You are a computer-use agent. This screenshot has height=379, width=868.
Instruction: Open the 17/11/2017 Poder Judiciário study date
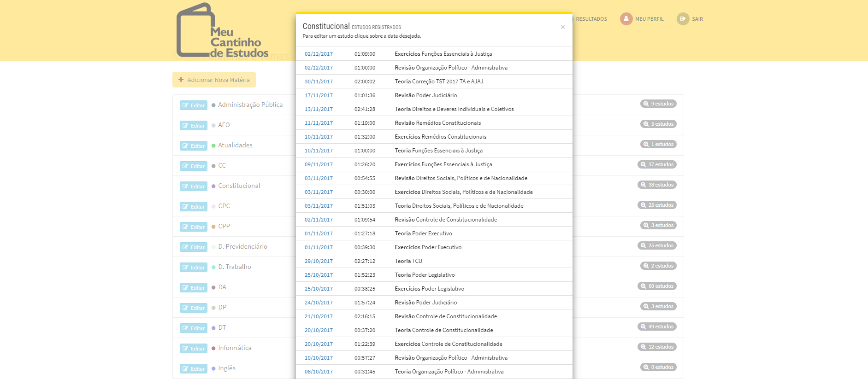click(x=319, y=95)
